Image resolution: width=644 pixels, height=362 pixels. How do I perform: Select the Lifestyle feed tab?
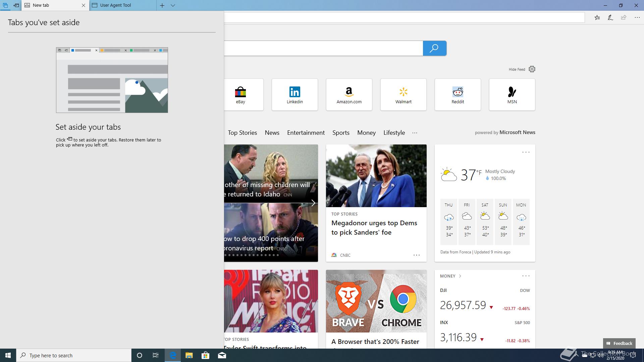394,133
